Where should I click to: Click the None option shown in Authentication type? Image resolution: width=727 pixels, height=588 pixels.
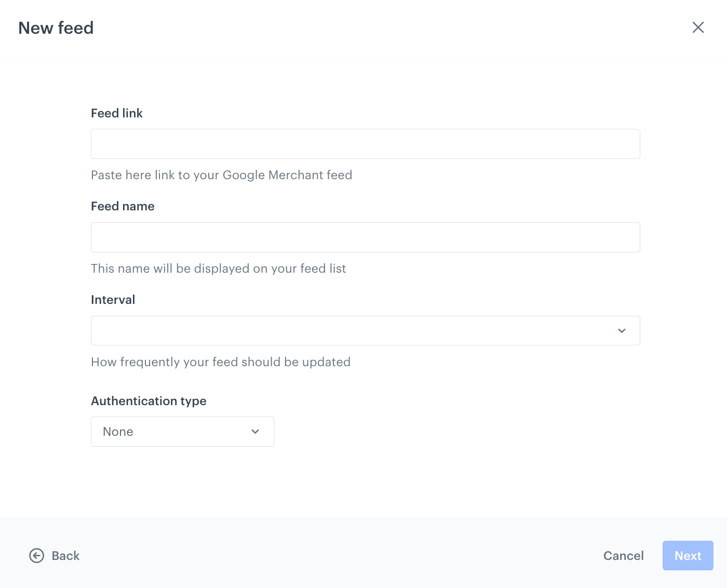(118, 432)
